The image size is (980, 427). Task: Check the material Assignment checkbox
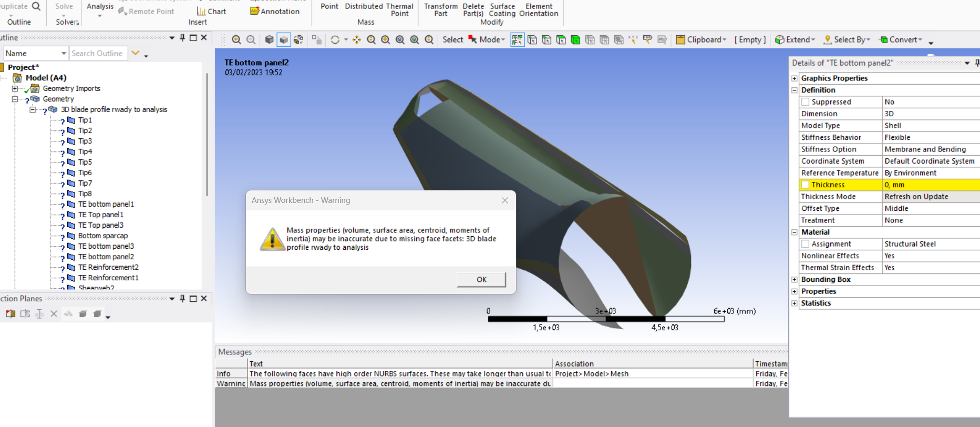[805, 244]
